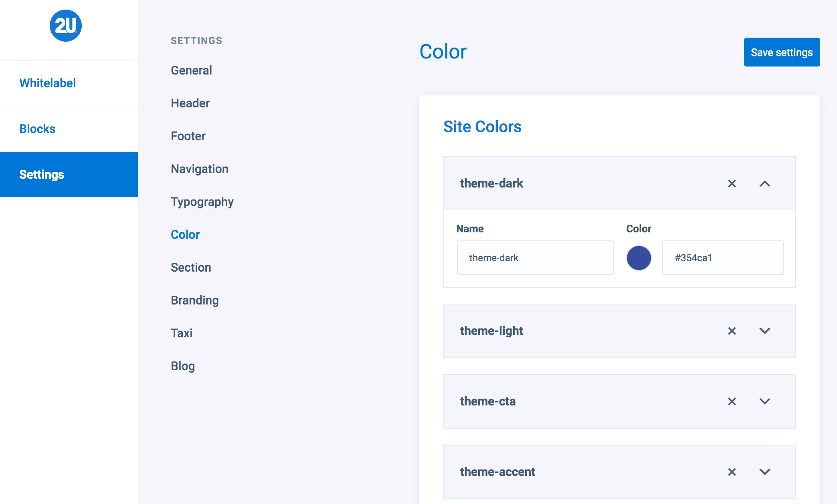Remove the theme-cta color entry
The width and height of the screenshot is (837, 504).
click(732, 401)
